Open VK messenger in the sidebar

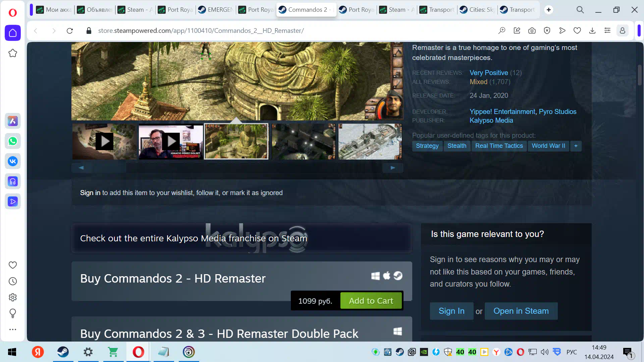click(13, 161)
